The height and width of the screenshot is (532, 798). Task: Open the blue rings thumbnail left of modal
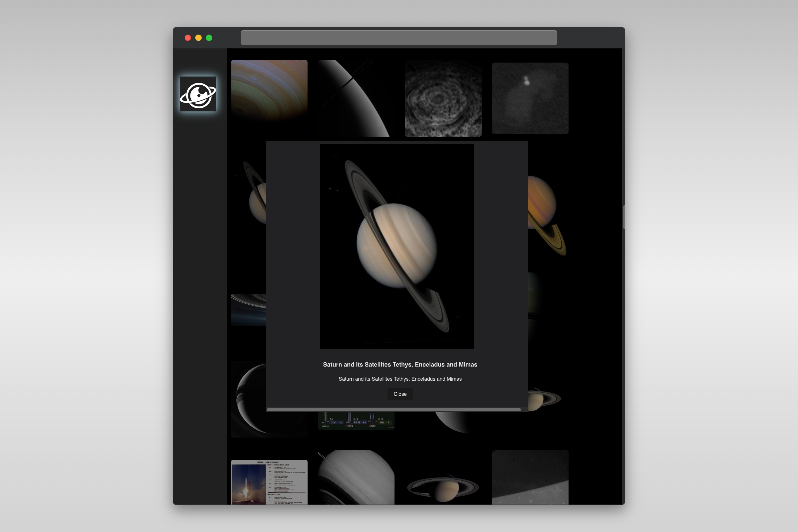coord(248,310)
